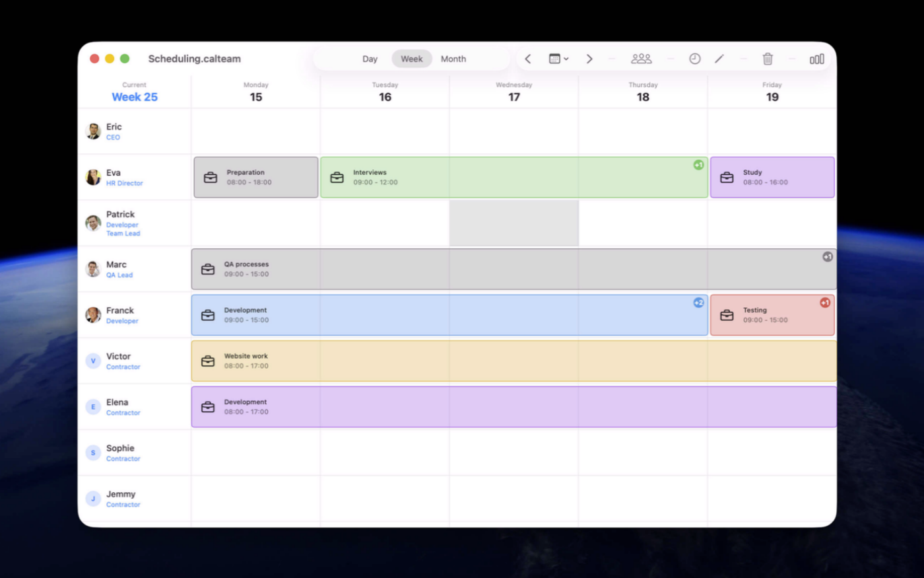Select the Week view tab
This screenshot has width=924, height=578.
pyautogui.click(x=412, y=59)
